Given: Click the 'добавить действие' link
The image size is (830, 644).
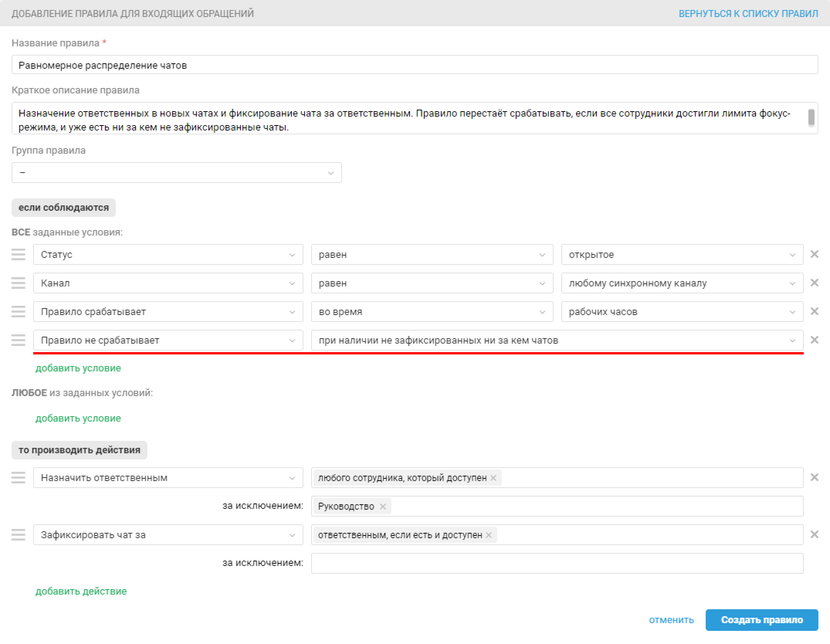Looking at the screenshot, I should click(81, 591).
